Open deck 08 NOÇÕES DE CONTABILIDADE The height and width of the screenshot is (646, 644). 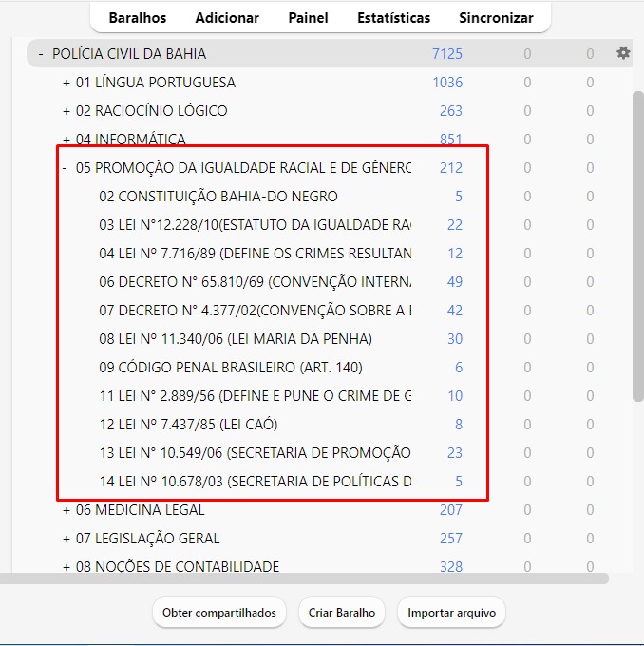point(178,566)
